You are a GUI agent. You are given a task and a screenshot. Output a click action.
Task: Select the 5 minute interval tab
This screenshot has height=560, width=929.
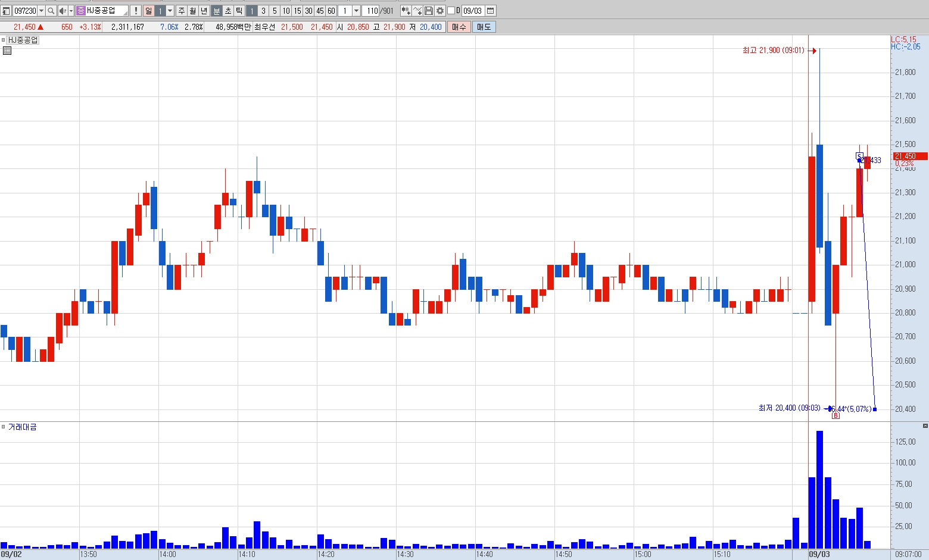point(275,11)
